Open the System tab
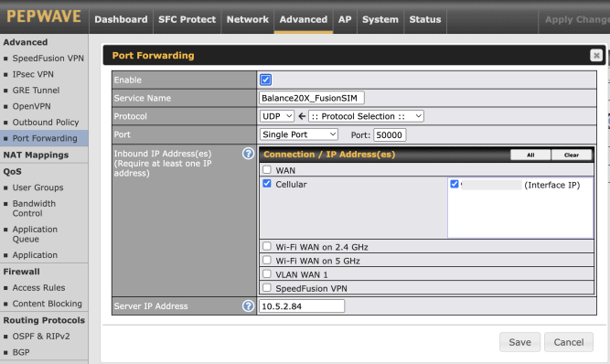 click(x=380, y=19)
